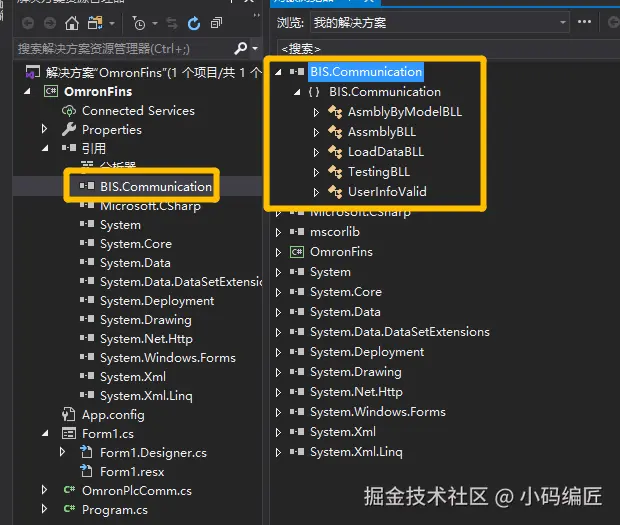
Task: Select System.Drawing reference in Solution Explorer
Action: (x=146, y=320)
